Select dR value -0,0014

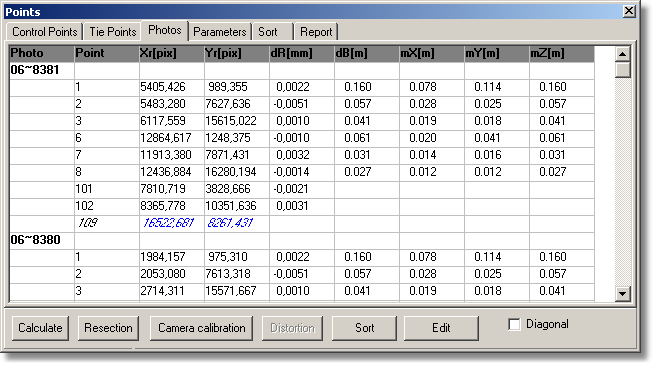coord(291,172)
